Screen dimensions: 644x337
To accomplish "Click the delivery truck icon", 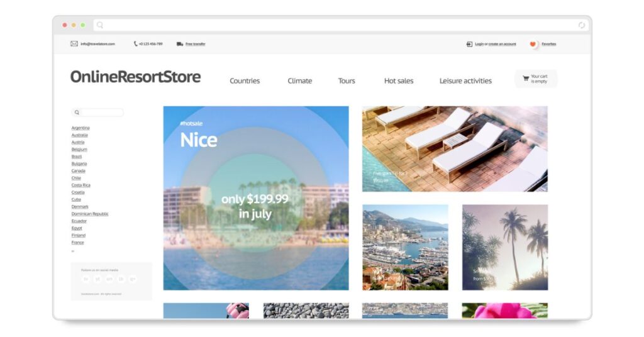I will (180, 44).
